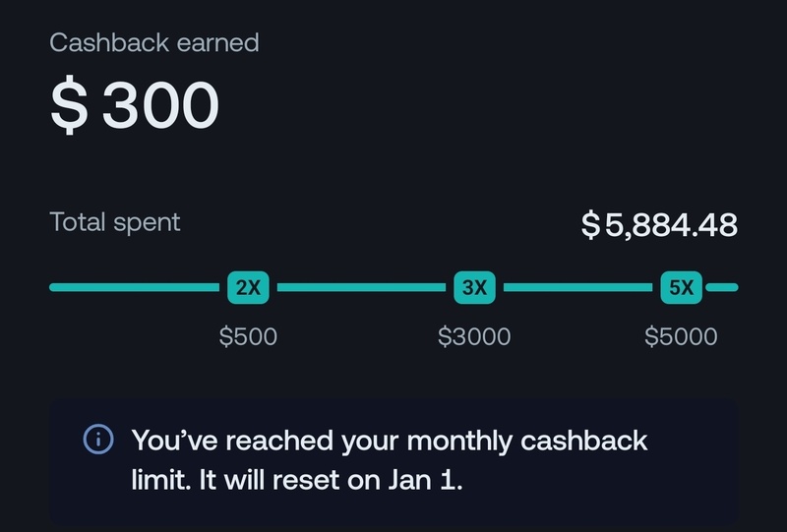Click the info icon in the cashback notice
This screenshot has height=532, width=787.
click(98, 440)
